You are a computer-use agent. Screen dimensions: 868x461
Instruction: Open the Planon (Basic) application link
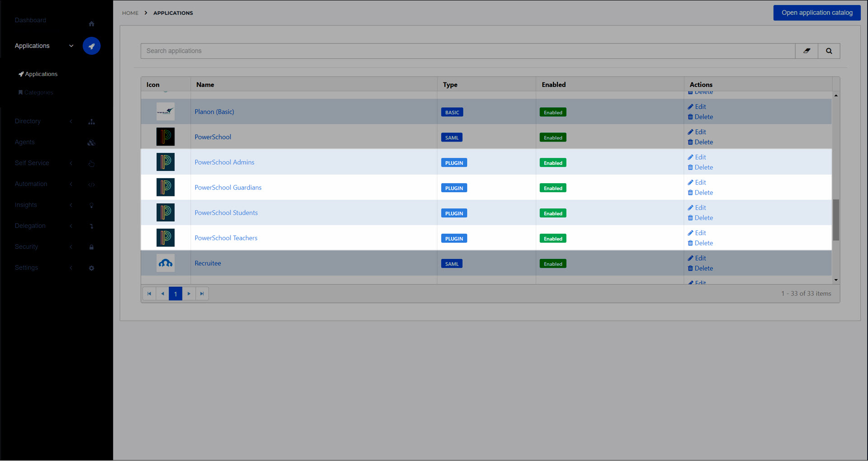214,112
